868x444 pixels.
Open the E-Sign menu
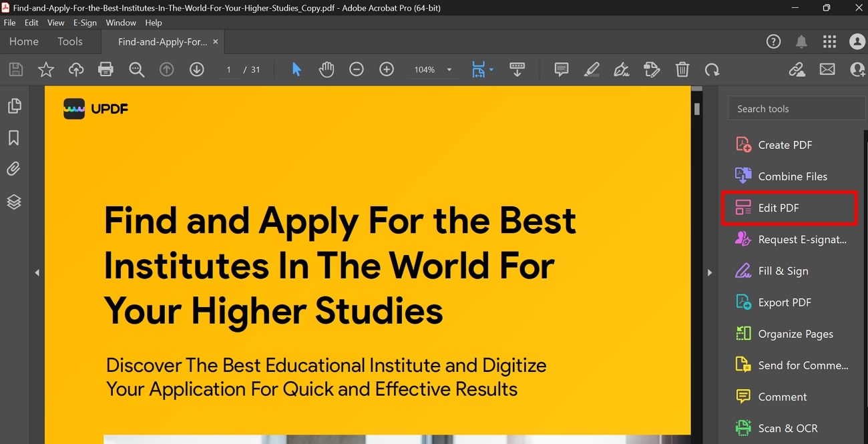pyautogui.click(x=85, y=22)
